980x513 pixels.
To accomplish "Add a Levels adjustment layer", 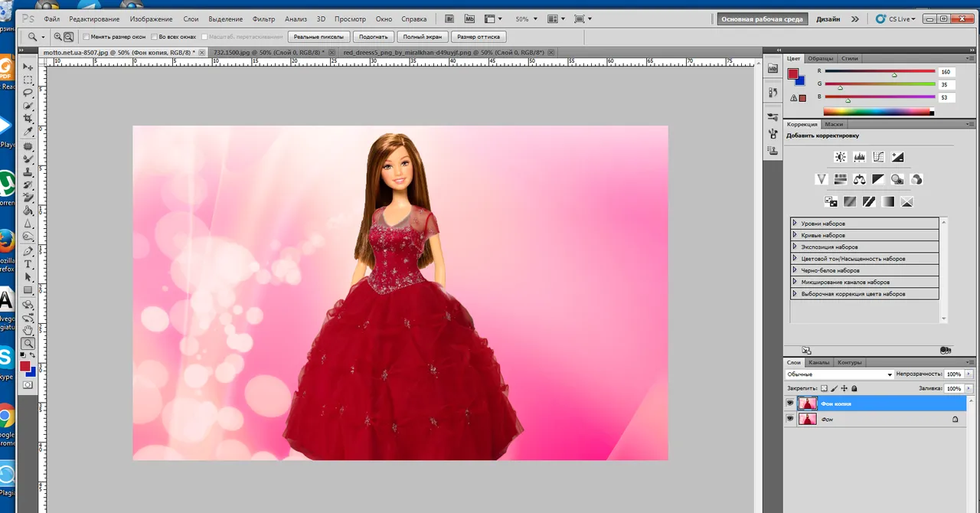I will [860, 157].
